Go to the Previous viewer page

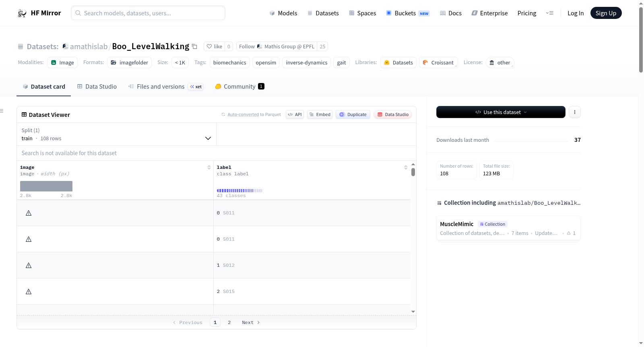[x=188, y=322]
